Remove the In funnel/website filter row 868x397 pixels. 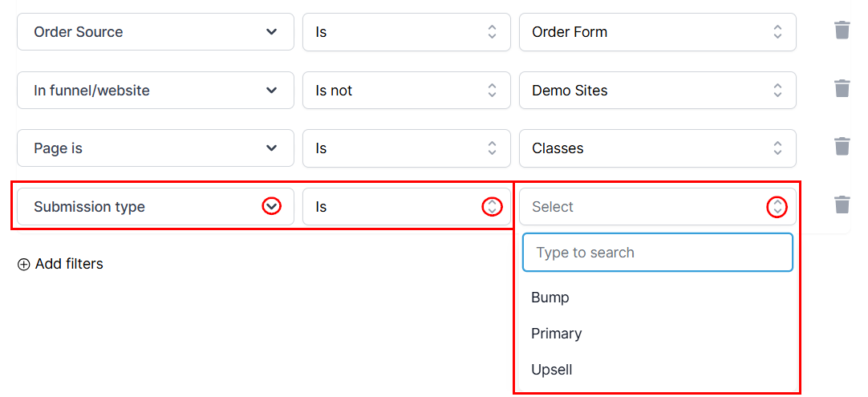pyautogui.click(x=842, y=89)
